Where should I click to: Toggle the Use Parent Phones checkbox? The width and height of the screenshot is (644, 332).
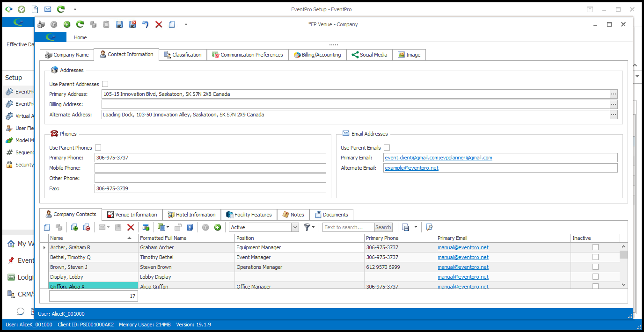tap(98, 148)
